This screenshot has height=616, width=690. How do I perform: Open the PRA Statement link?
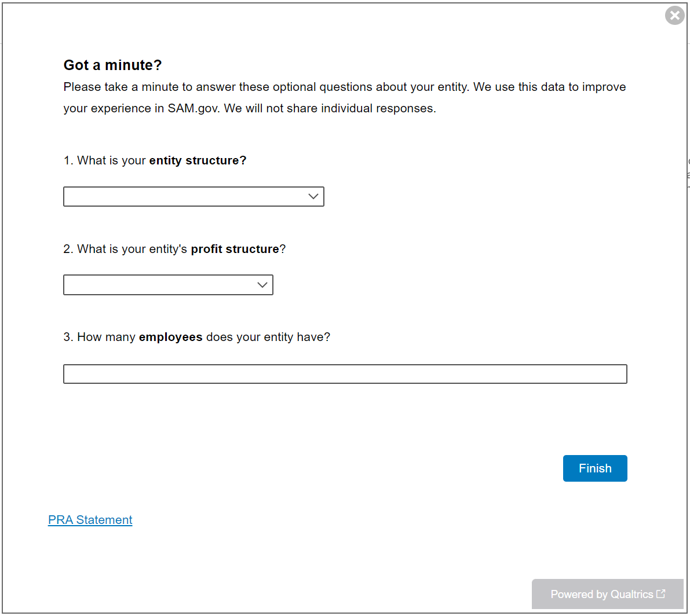pos(90,520)
